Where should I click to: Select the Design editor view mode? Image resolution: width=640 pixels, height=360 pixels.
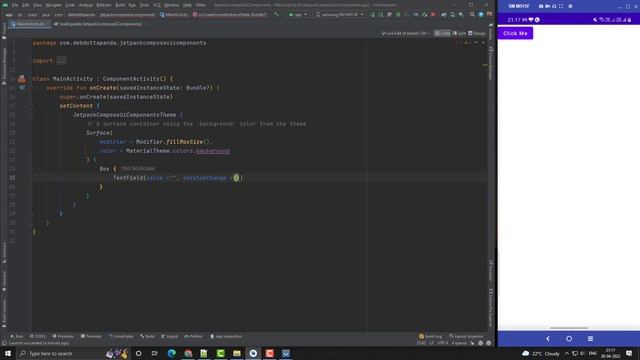(477, 33)
